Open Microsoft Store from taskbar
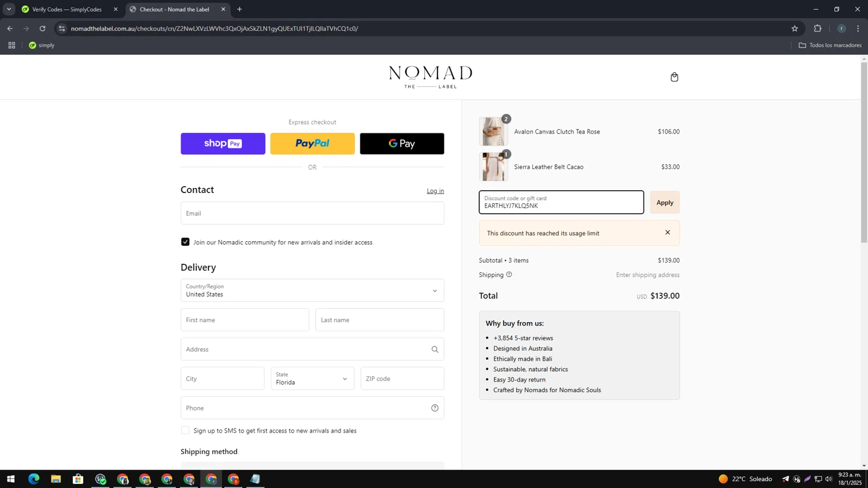This screenshot has height=488, width=868. coord(78,479)
